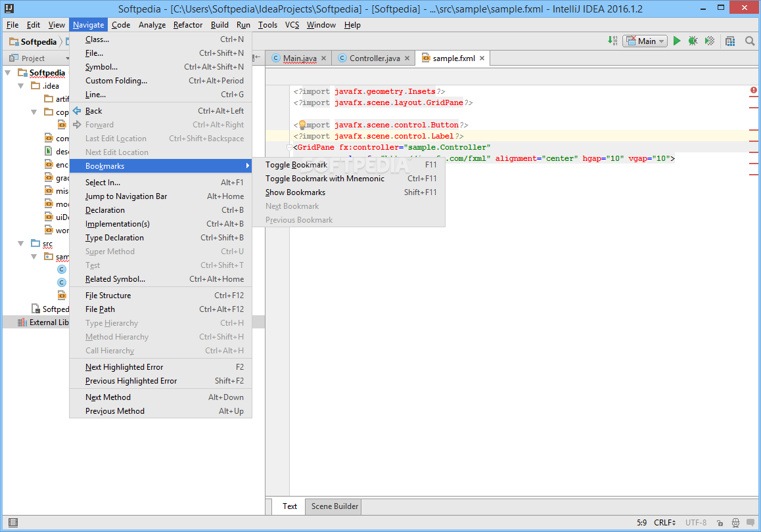Start debugging with the bug icon

pyautogui.click(x=693, y=41)
